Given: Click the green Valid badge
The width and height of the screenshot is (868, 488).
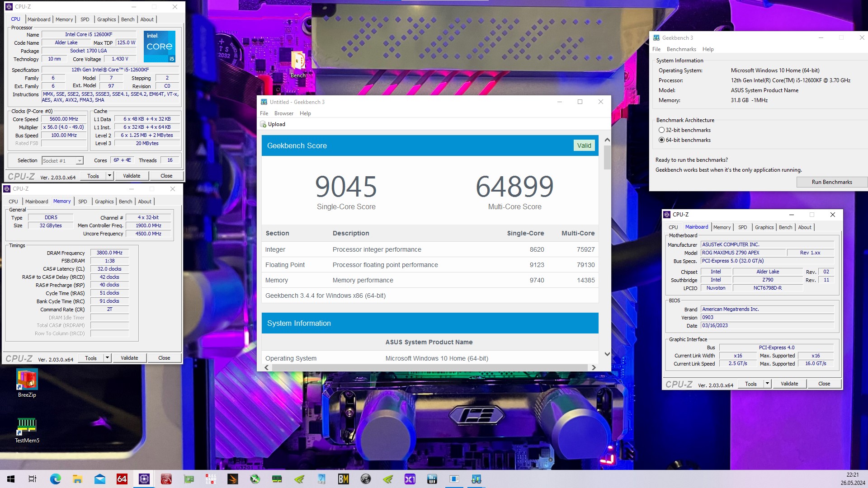Looking at the screenshot, I should click(x=584, y=145).
